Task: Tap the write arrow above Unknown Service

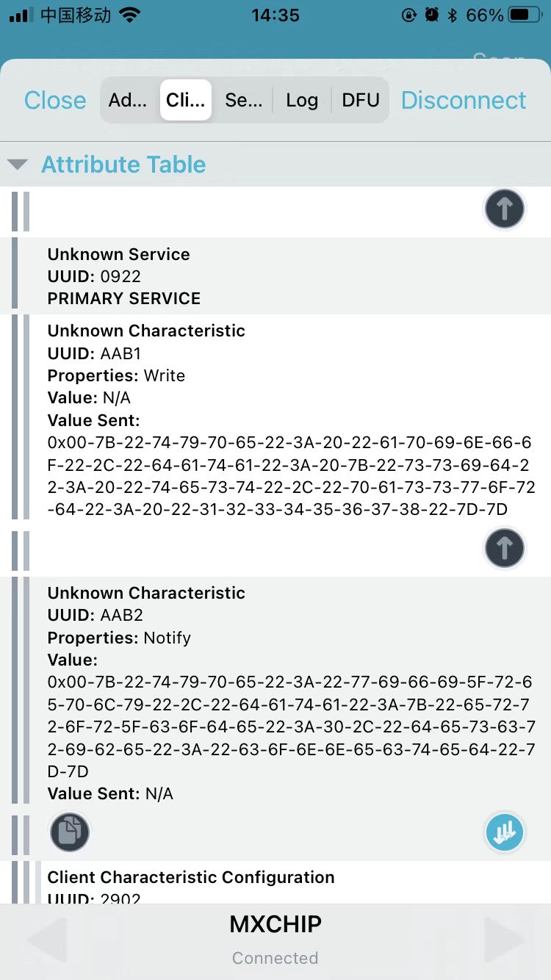Action: (504, 209)
